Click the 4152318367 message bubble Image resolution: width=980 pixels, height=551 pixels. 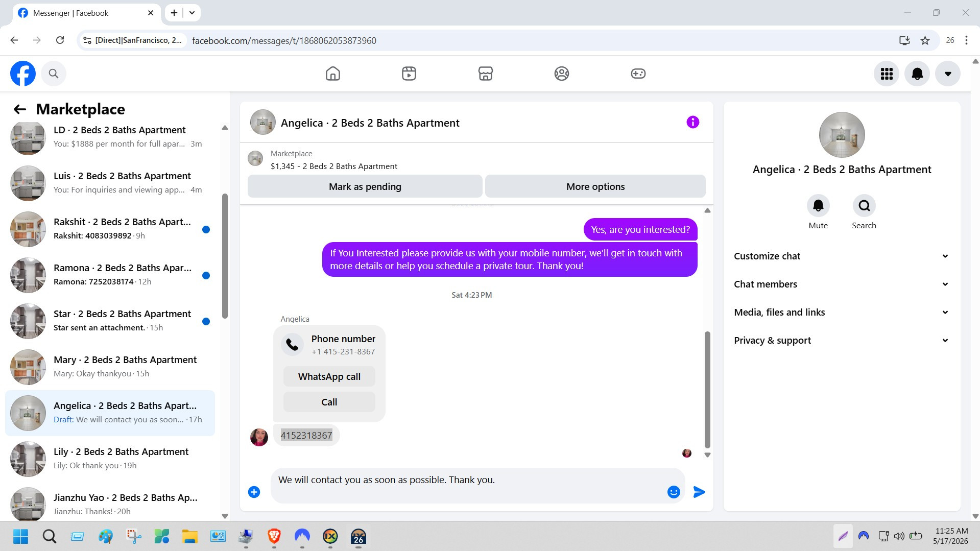tap(306, 435)
